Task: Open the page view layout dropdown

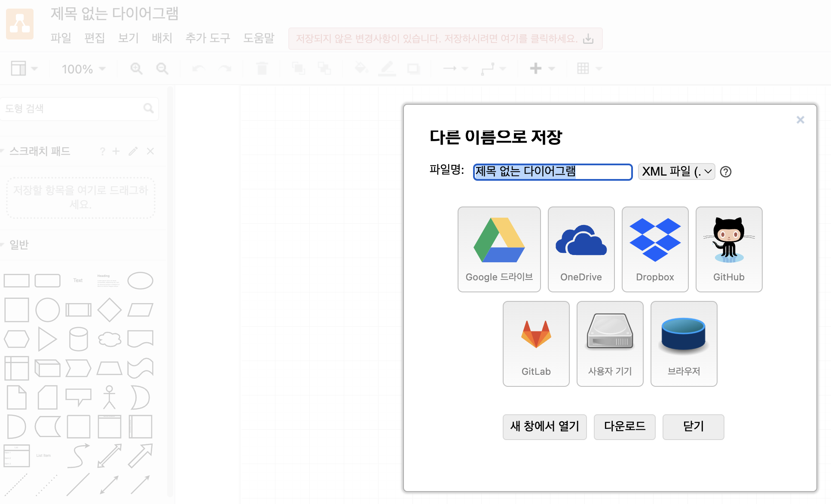Action: click(24, 68)
